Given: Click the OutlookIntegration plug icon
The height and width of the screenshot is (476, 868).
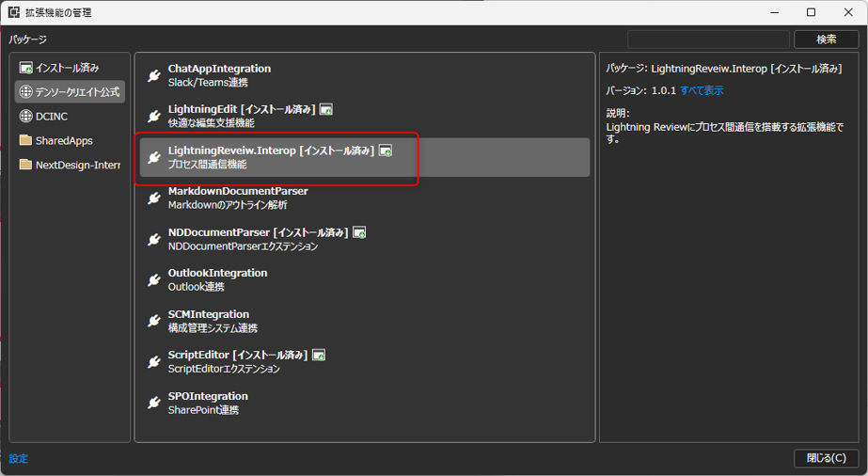Looking at the screenshot, I should [154, 280].
